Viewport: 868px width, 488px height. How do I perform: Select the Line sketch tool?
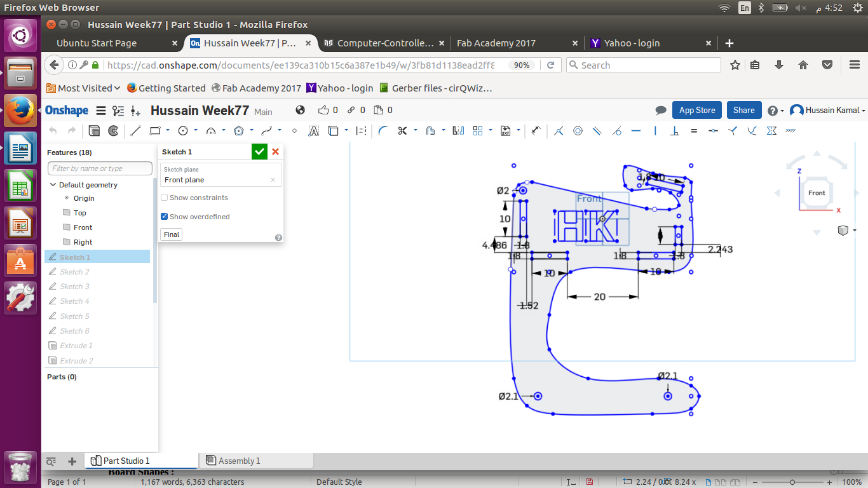pos(135,131)
